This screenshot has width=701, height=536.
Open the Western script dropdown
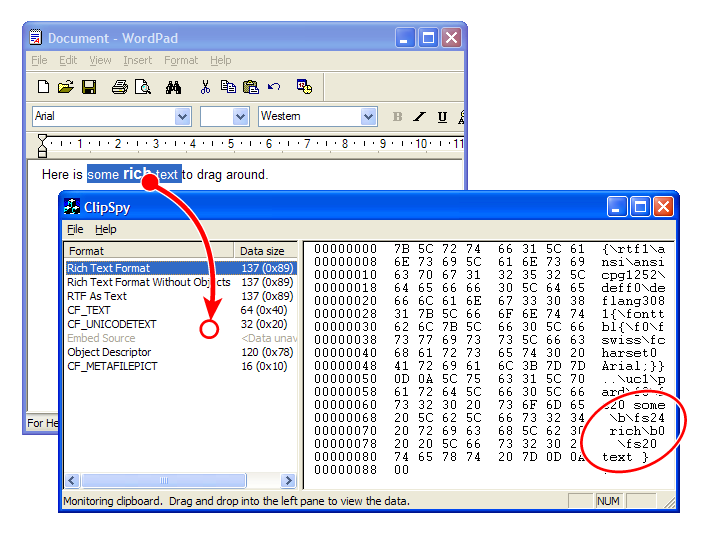point(368,117)
